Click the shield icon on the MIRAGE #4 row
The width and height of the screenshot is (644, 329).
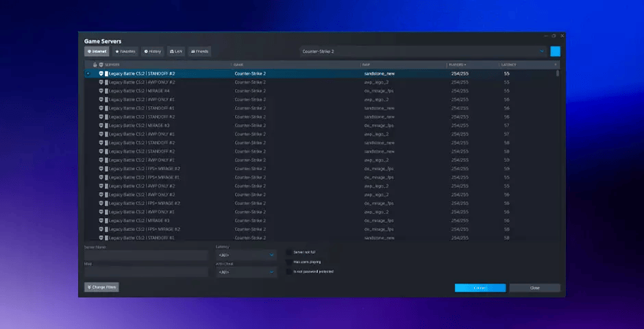point(101,90)
